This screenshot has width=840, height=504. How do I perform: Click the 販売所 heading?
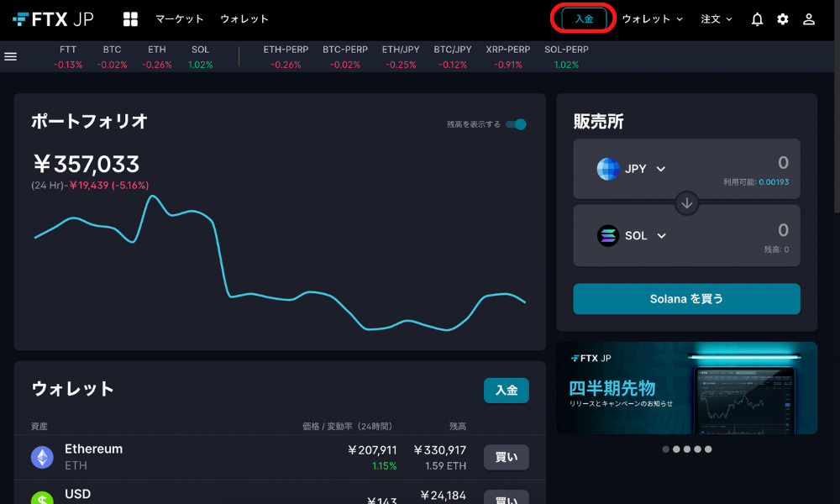pos(598,122)
